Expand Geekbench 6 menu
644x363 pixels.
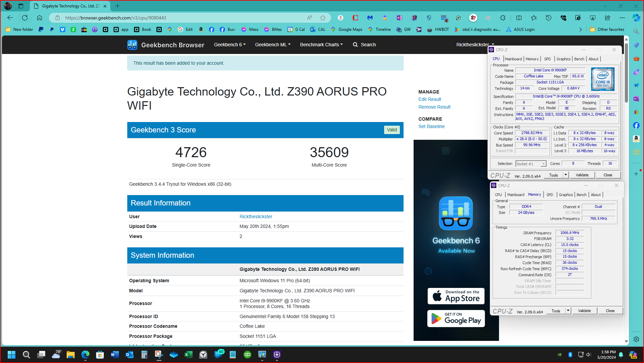[230, 45]
